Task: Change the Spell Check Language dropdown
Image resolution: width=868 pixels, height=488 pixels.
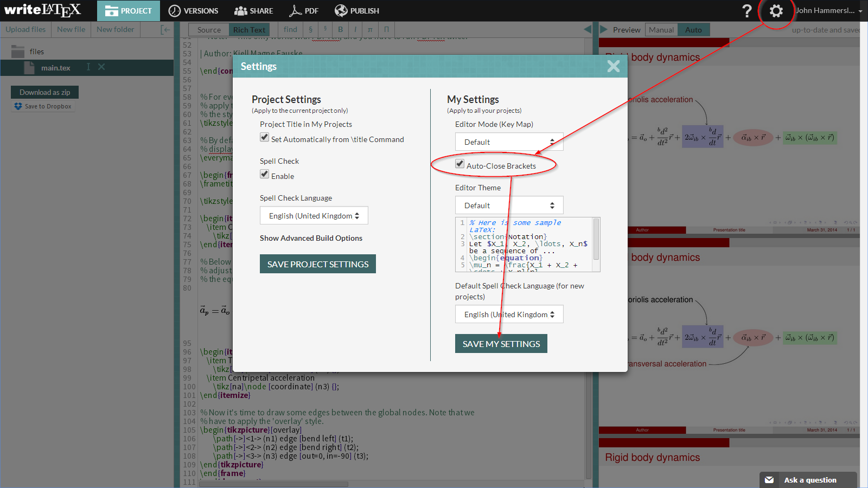Action: (x=314, y=215)
